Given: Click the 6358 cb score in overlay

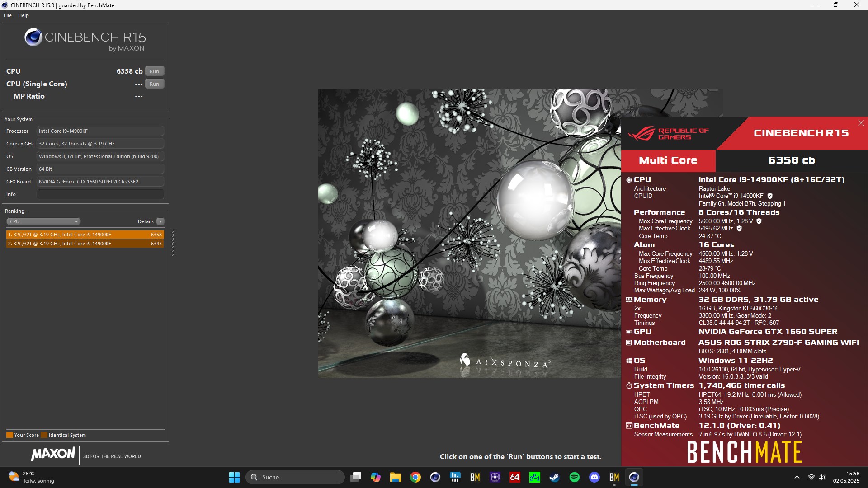Looking at the screenshot, I should 792,160.
